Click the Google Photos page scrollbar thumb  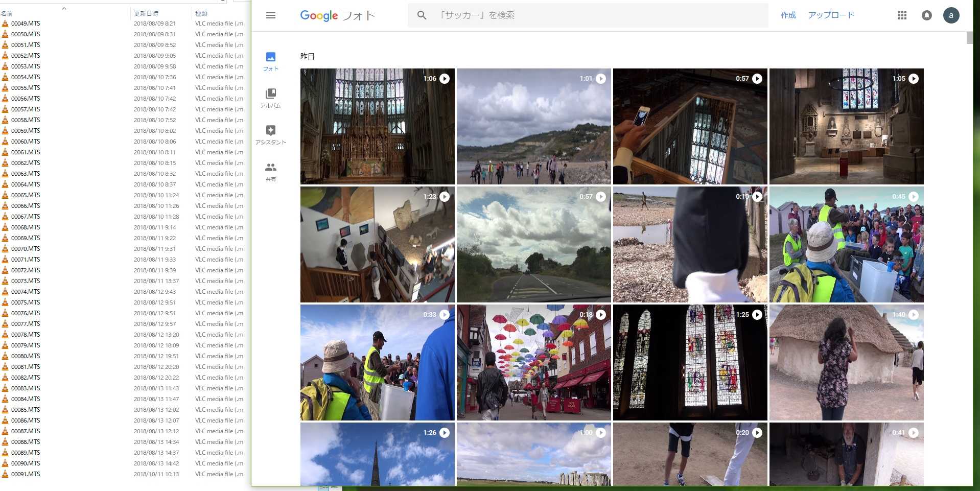pos(969,38)
